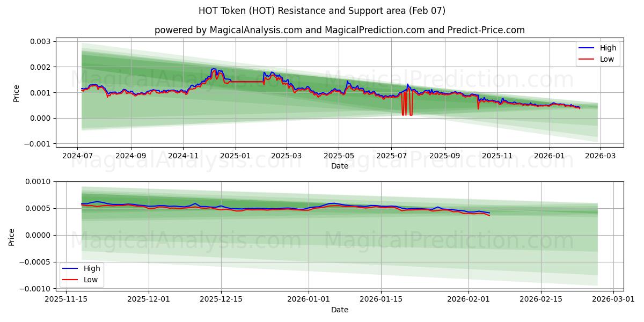Click the '0.003' y-axis tick value
Screen dimensions: 644x322
[40, 41]
